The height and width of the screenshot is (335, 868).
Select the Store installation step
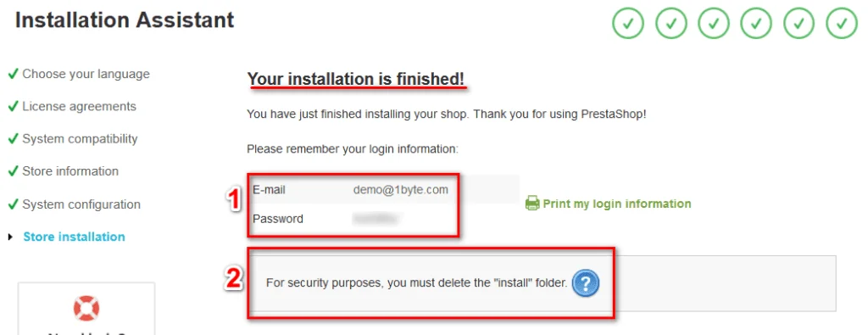(x=75, y=237)
